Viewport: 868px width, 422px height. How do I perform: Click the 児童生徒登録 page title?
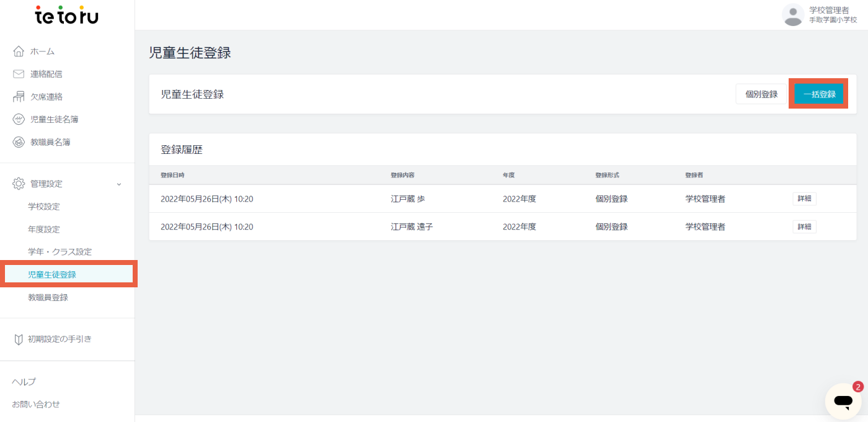click(190, 53)
